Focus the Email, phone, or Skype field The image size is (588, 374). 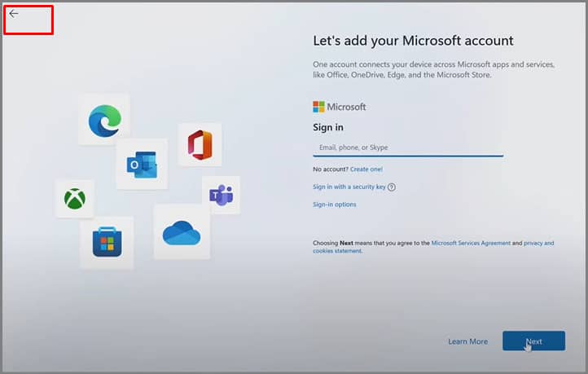tap(408, 147)
